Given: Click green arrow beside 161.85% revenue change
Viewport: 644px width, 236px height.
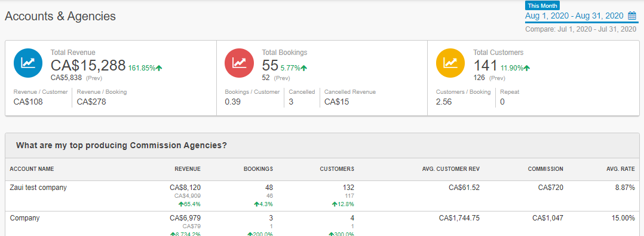Looking at the screenshot, I should pyautogui.click(x=159, y=68).
